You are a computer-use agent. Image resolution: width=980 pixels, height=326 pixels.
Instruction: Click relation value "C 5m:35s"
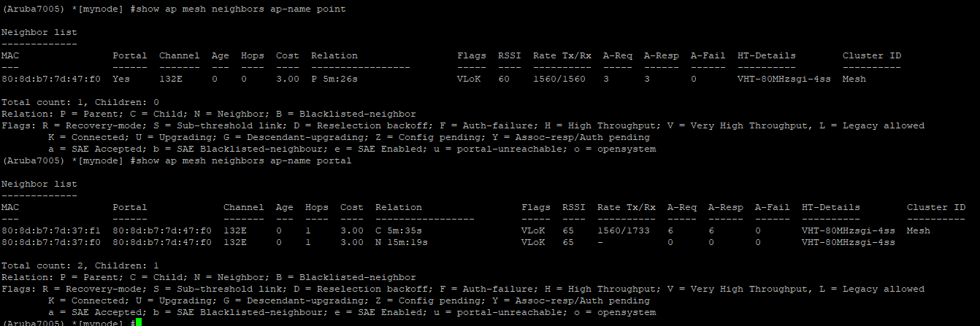pos(399,230)
